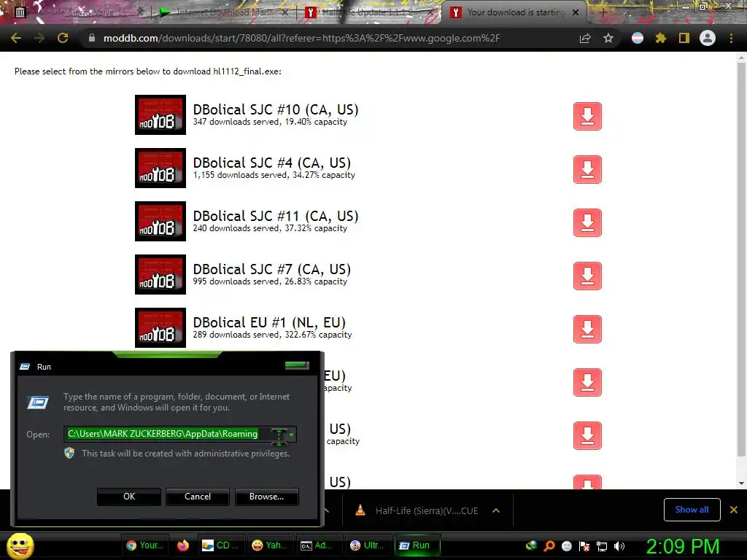Show all downloads
This screenshot has width=747, height=560.
(692, 510)
